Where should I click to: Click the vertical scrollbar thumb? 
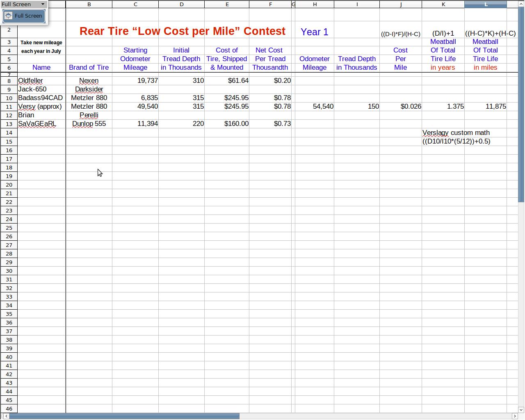521,103
